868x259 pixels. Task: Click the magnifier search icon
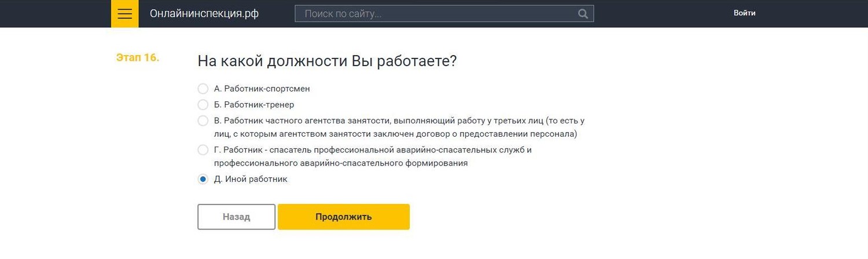click(583, 13)
